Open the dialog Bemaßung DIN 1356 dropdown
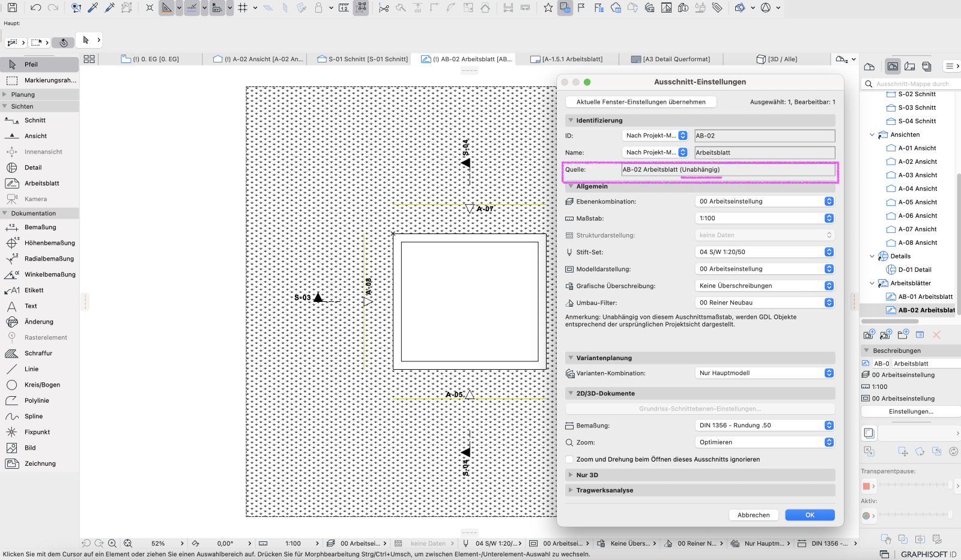 pos(765,425)
